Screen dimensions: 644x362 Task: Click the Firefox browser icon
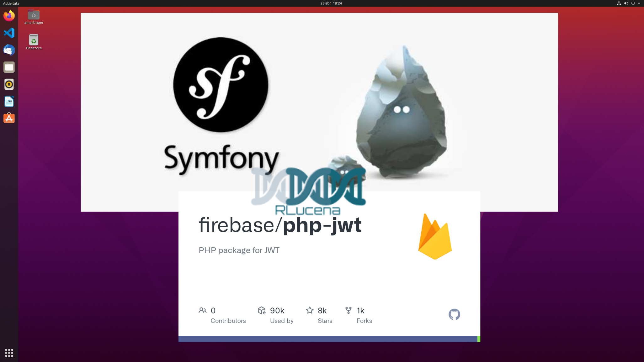tap(9, 16)
